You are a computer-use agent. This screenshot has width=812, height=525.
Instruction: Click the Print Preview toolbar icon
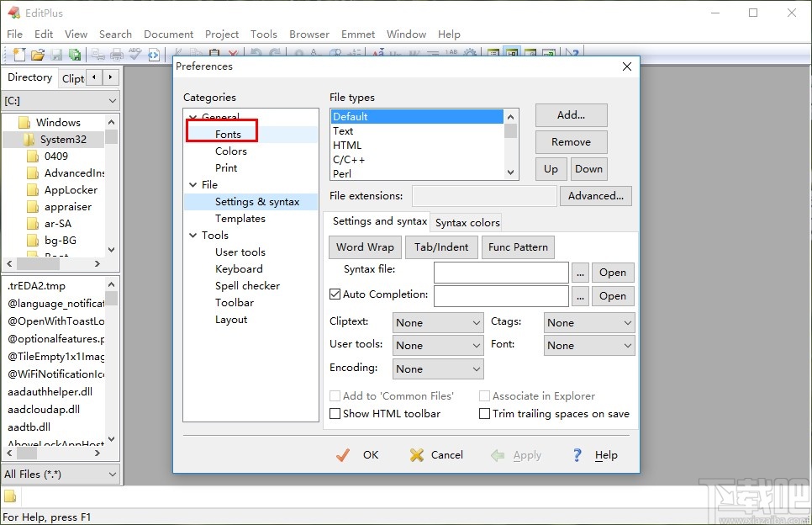[x=98, y=54]
